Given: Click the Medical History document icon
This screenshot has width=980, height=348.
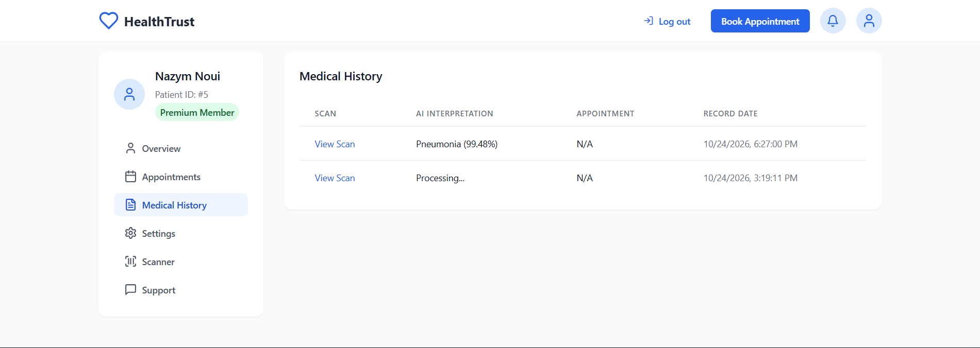Looking at the screenshot, I should (x=130, y=205).
